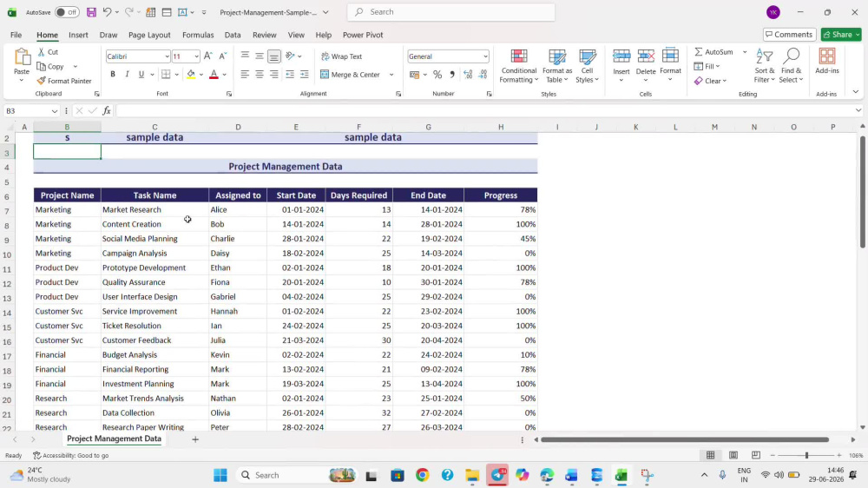Image resolution: width=868 pixels, height=488 pixels.
Task: Open the Name Box dropdown arrow
Action: pyautogui.click(x=54, y=111)
